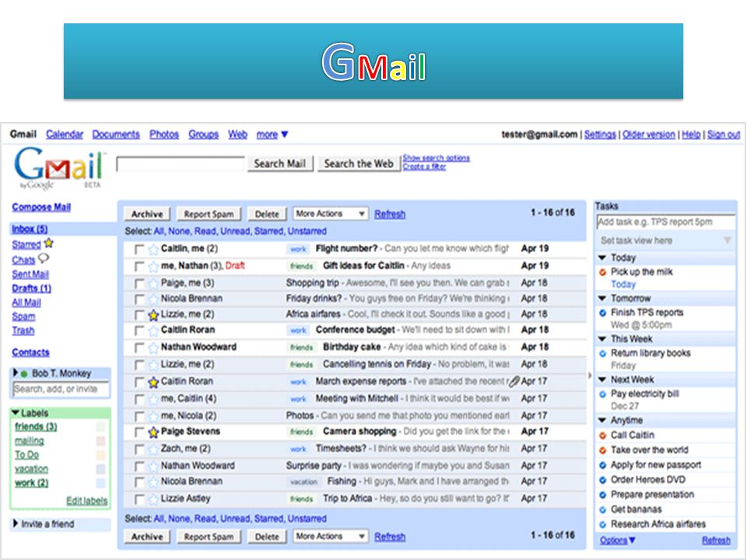Screen dimensions: 747x560
Task: Expand the Invite a friend section
Action: (16, 523)
